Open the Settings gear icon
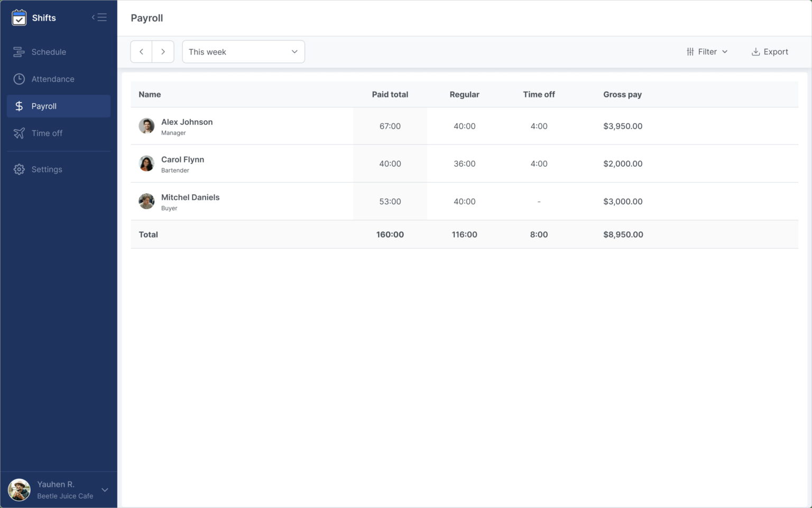 point(19,169)
